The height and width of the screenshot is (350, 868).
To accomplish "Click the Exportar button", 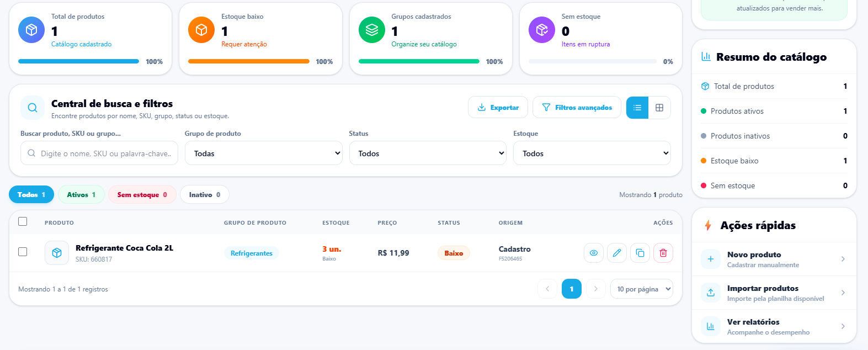I will [498, 108].
